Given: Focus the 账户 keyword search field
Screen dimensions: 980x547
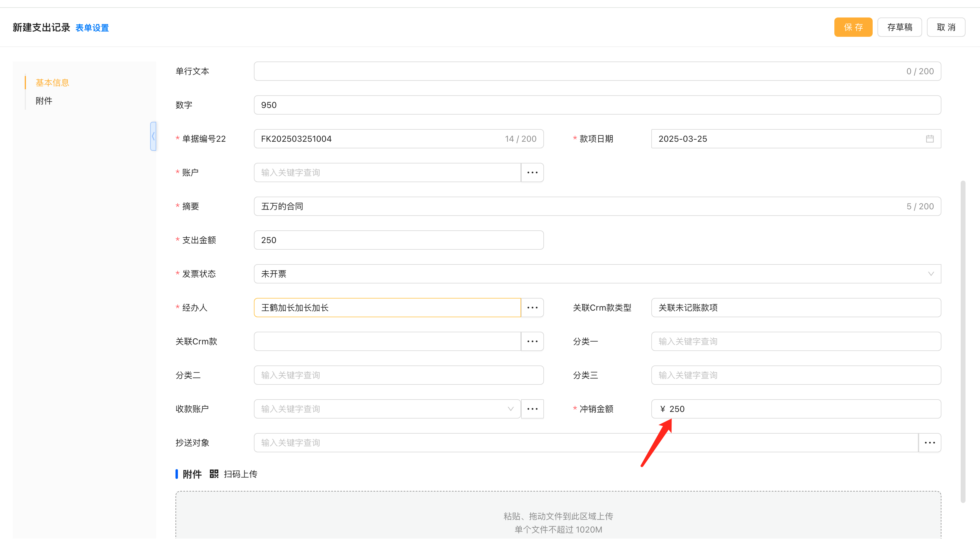Looking at the screenshot, I should point(387,173).
